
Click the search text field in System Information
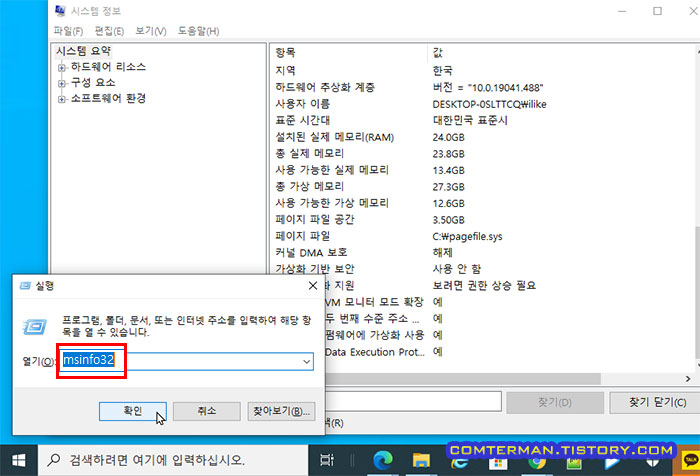pyautogui.click(x=413, y=401)
